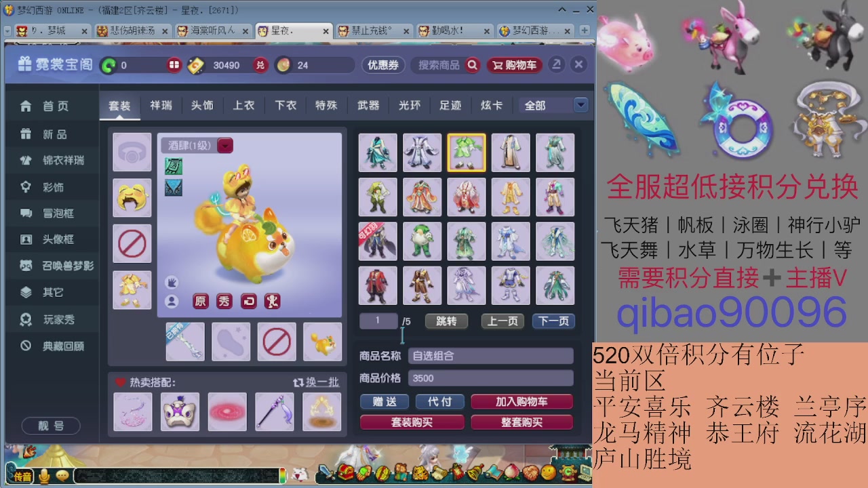Select the owned weapon slot below preview

click(x=185, y=341)
